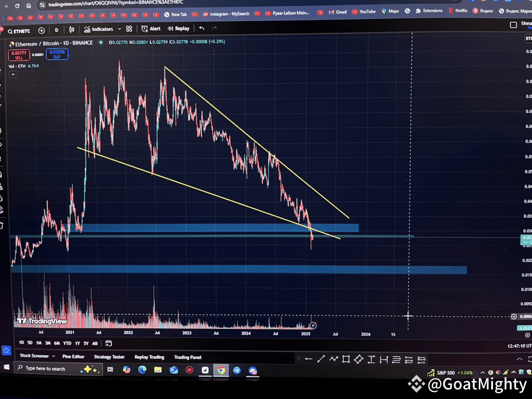Open the indicator templates grid icon

pyautogui.click(x=129, y=29)
